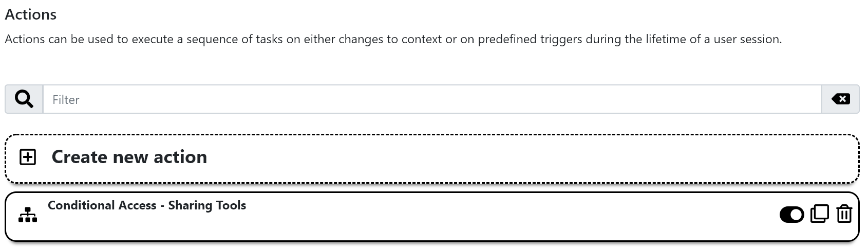
Task: Click the Create new action label
Action: pos(129,157)
